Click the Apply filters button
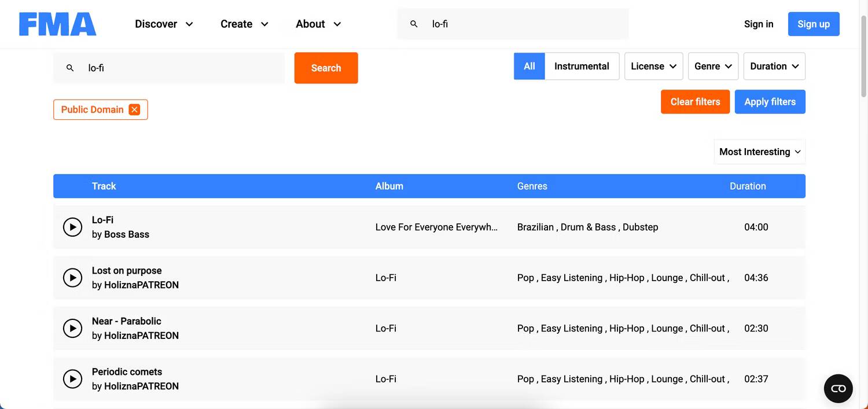The image size is (868, 409). (x=770, y=102)
